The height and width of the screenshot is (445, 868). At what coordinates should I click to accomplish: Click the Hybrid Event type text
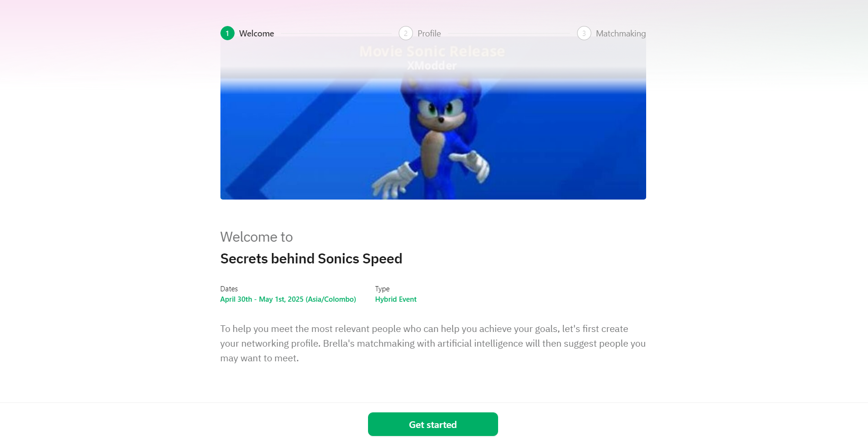point(396,299)
